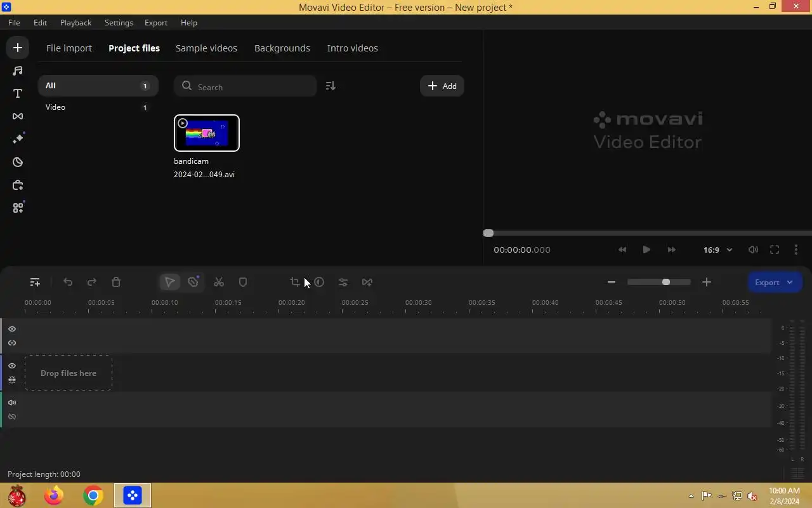Click the Split scissors icon
The height and width of the screenshot is (508, 812).
(219, 282)
